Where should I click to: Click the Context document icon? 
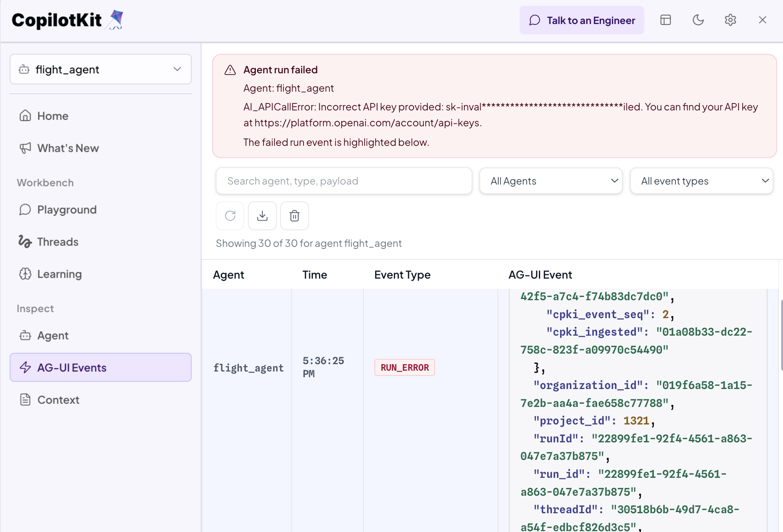pyautogui.click(x=25, y=400)
